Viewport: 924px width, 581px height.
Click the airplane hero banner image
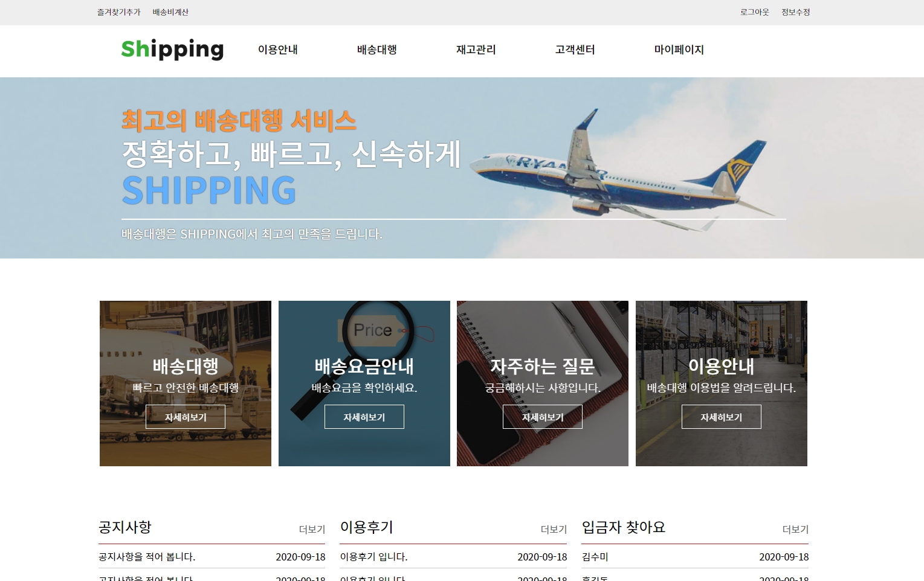coord(462,168)
